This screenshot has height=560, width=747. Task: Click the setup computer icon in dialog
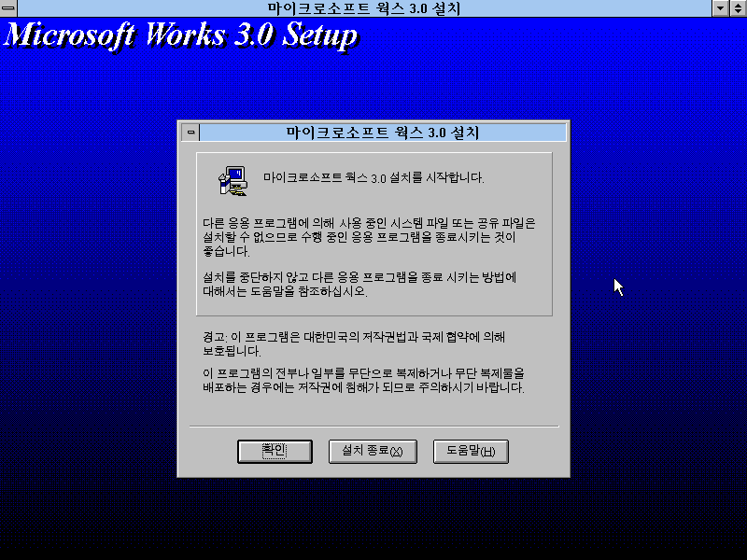point(233,181)
